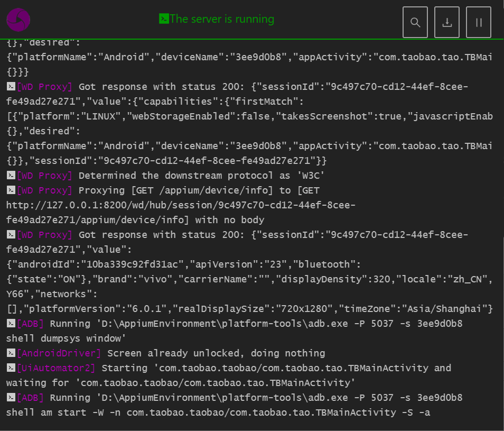Click terminal icon before 'Determined the downstream protocol'
Image resolution: width=504 pixels, height=431 pixels.
(11, 176)
